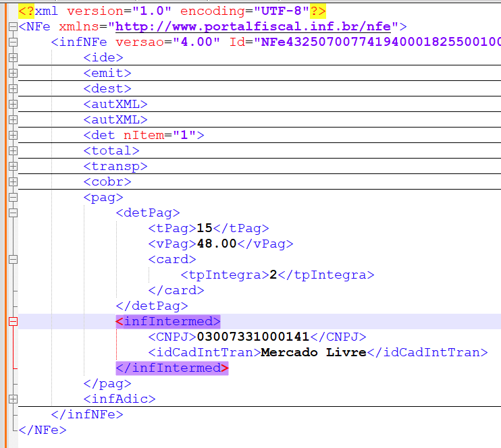
Task: Click the <infAdic> tag text
Action: pyautogui.click(x=120, y=399)
